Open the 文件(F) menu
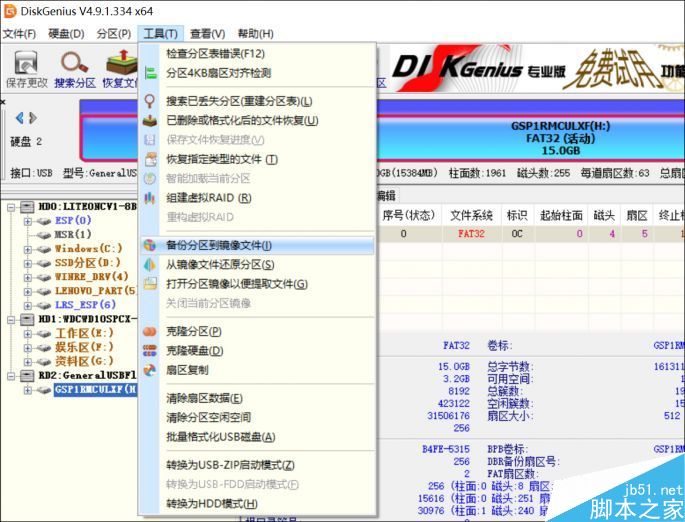Image resolution: width=685 pixels, height=522 pixels. [19, 34]
